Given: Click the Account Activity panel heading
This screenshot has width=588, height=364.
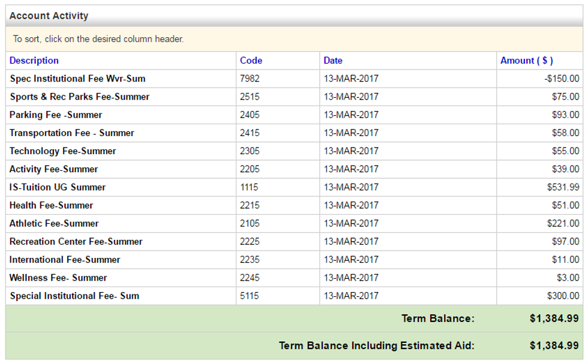Looking at the screenshot, I should [49, 16].
